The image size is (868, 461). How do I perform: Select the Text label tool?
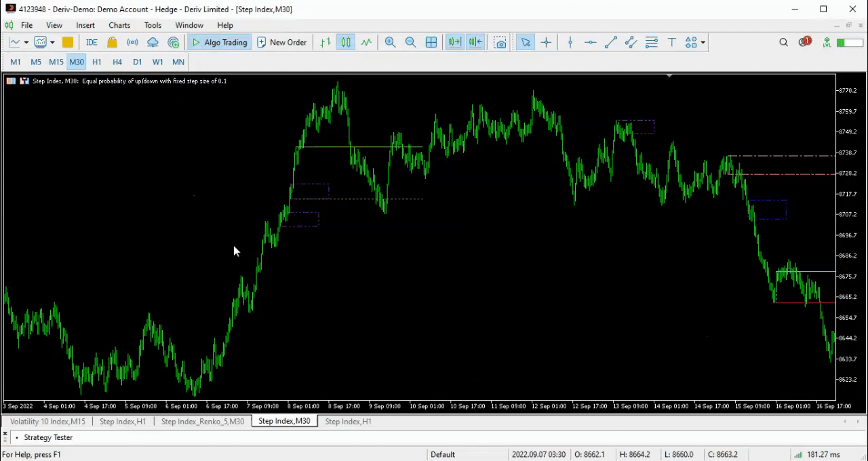[x=671, y=42]
